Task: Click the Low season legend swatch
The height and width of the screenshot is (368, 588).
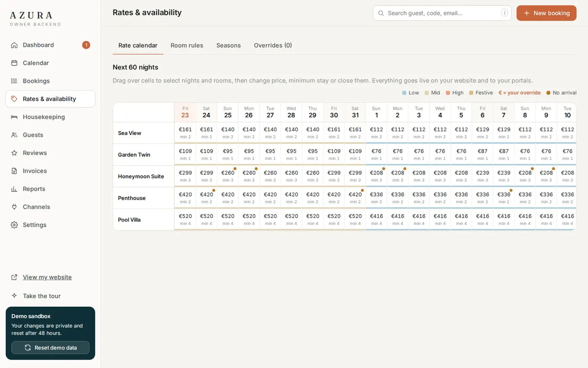Action: (x=404, y=93)
